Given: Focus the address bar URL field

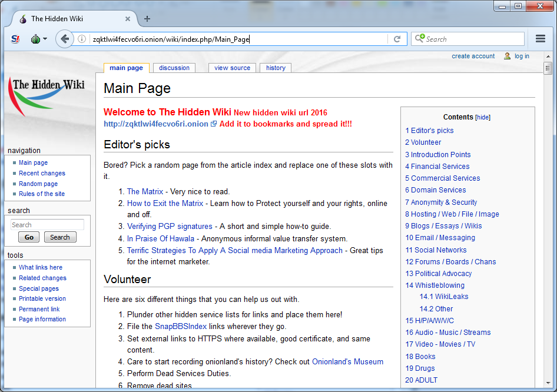Looking at the screenshot, I should click(238, 39).
